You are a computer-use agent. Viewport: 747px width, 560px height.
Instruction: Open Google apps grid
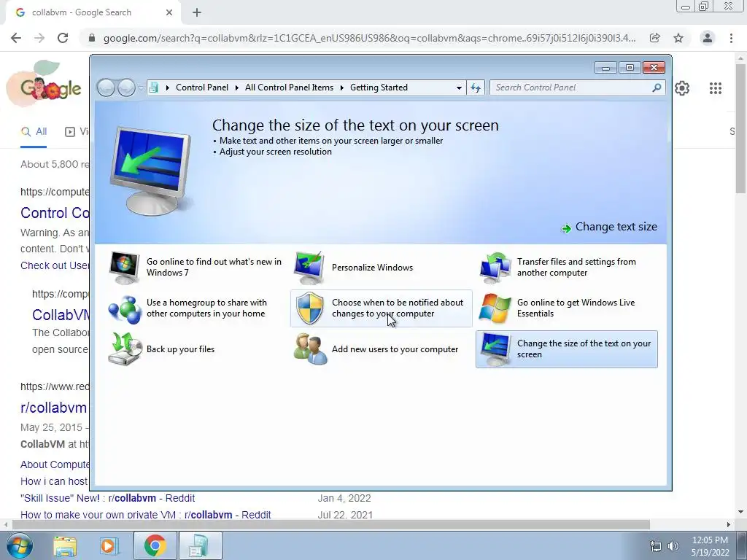click(x=716, y=88)
